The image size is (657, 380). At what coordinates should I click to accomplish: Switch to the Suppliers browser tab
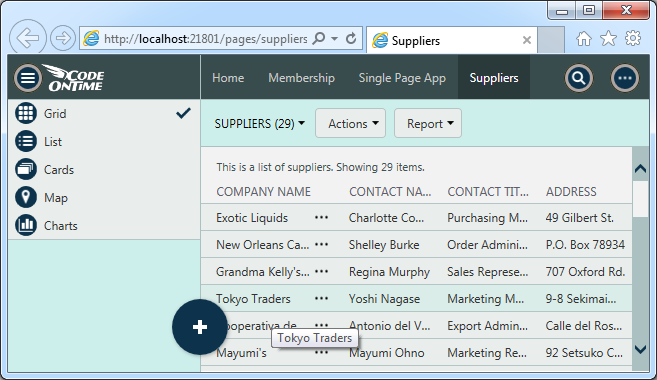[x=452, y=40]
